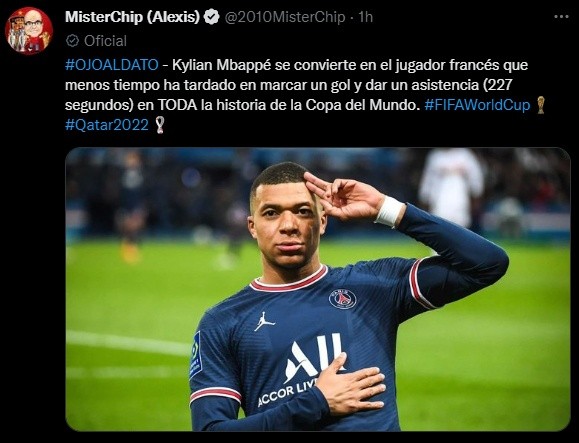Click the Qatar 2022 logo emoji
The height and width of the screenshot is (443, 579).
[x=160, y=125]
